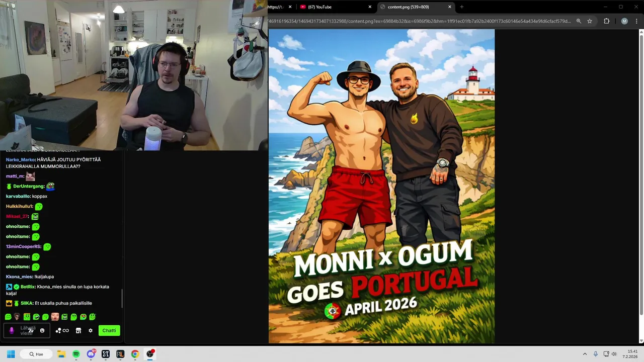Viewport: 644px width, 362px height.
Task: Click the purple microphone icon in chat input
Action: (x=12, y=330)
